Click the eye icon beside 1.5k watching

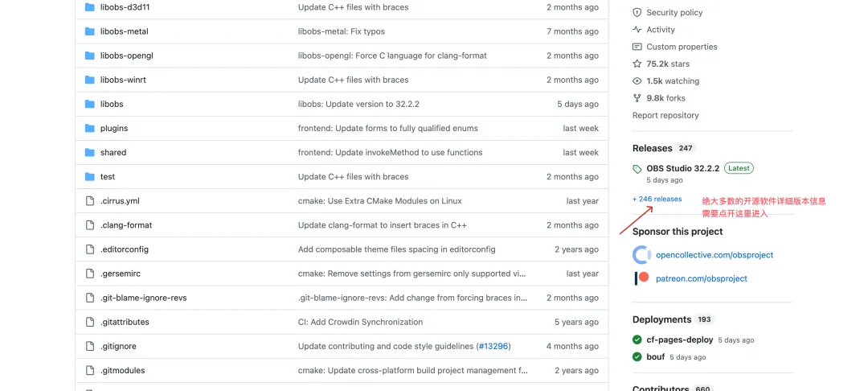(x=637, y=81)
